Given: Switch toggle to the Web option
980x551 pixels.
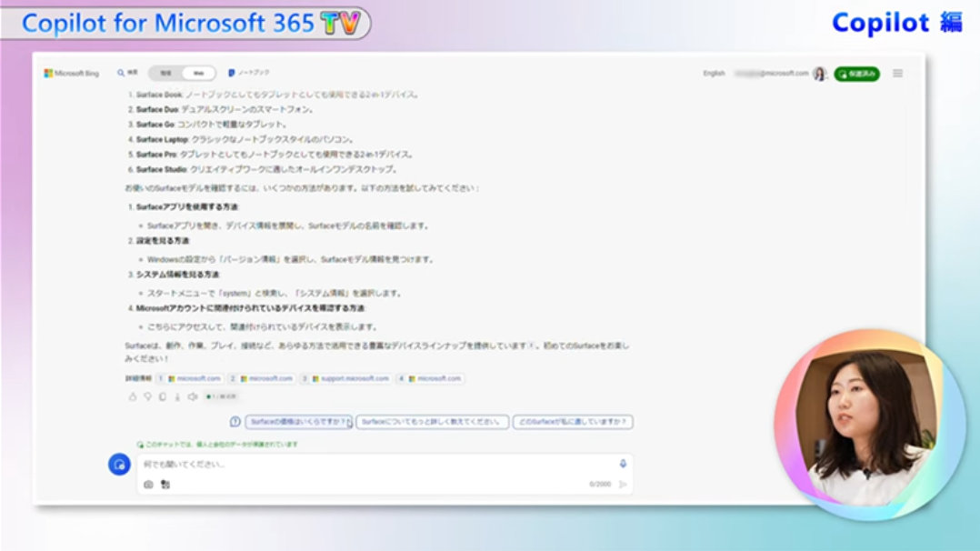Looking at the screenshot, I should point(199,73).
